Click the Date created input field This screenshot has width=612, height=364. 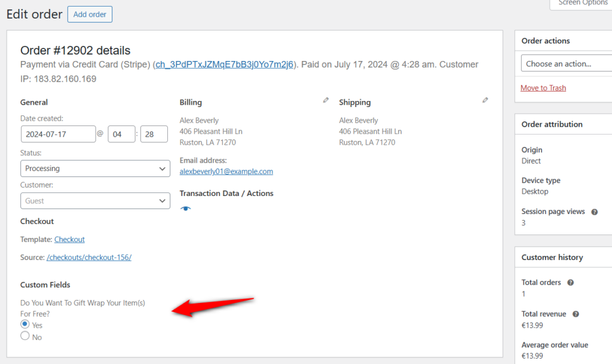[58, 133]
